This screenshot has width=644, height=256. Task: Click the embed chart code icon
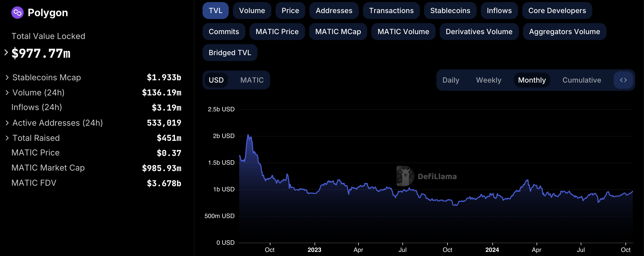pyautogui.click(x=623, y=80)
